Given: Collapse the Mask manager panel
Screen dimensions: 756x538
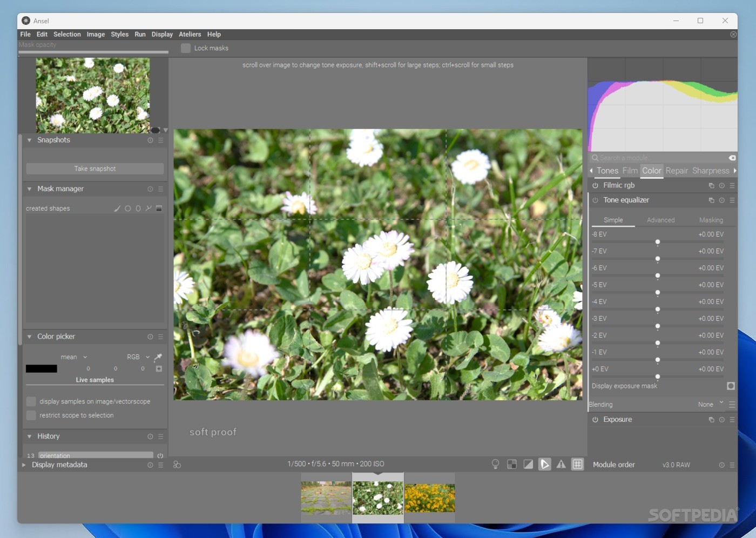Looking at the screenshot, I should (x=30, y=189).
